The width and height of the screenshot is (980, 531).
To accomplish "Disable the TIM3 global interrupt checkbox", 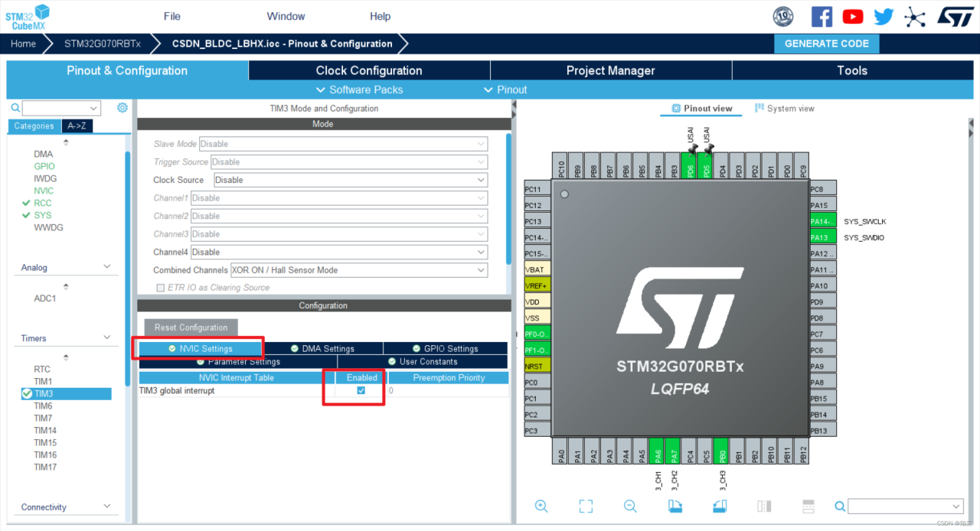I will (361, 390).
